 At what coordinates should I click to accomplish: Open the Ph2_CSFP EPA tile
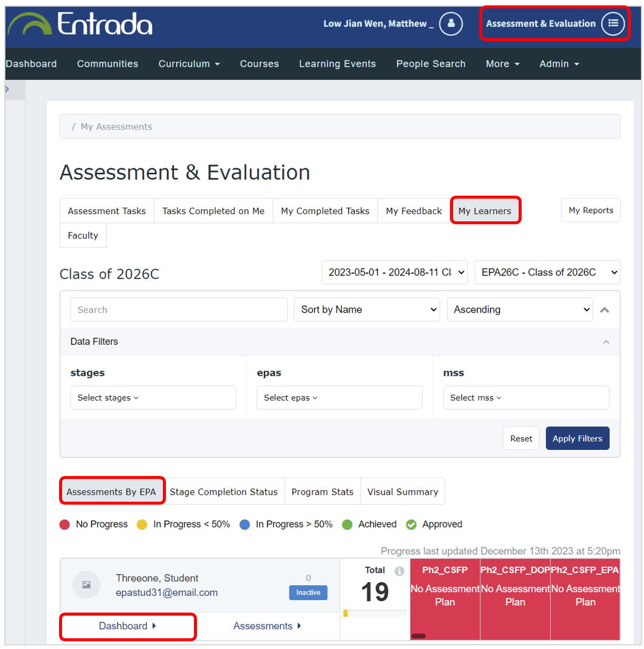pyautogui.click(x=445, y=599)
